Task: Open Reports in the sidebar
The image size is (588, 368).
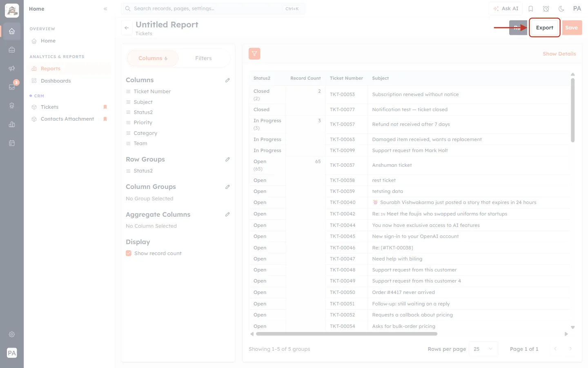Action: pyautogui.click(x=70, y=69)
